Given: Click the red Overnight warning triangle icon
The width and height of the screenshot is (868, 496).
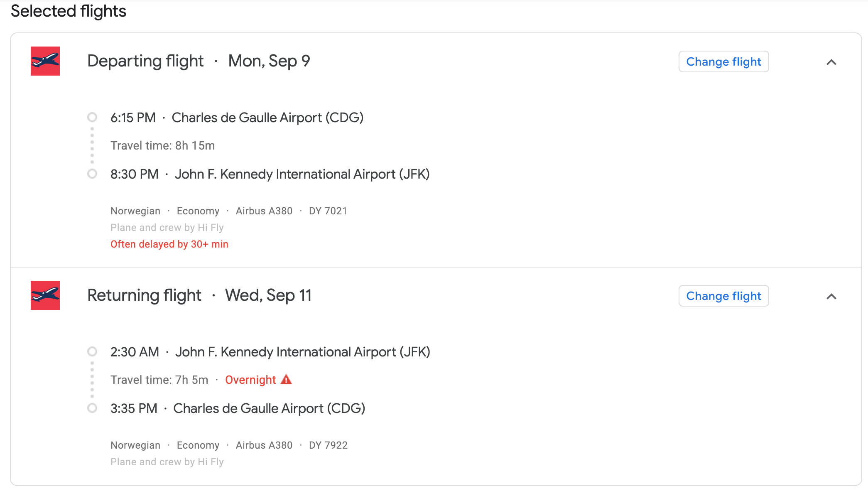Looking at the screenshot, I should (x=286, y=379).
